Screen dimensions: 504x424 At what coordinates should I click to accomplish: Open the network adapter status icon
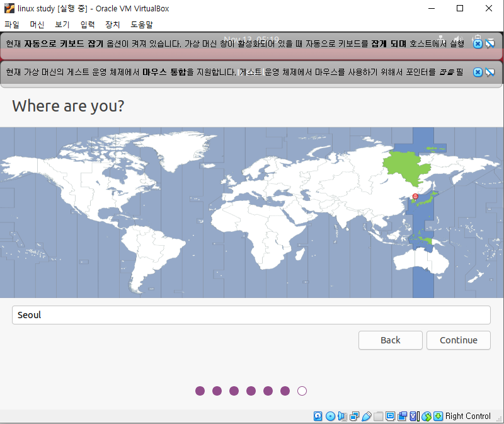[354, 416]
